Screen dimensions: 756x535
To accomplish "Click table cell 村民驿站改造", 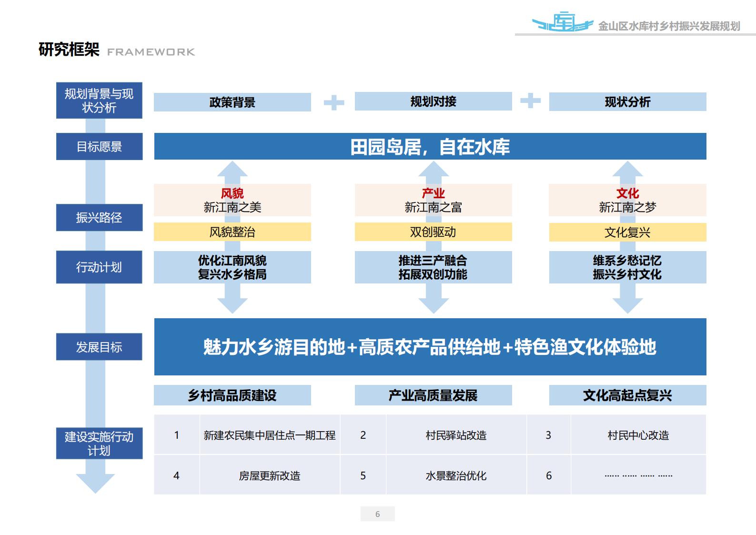I will tap(456, 434).
